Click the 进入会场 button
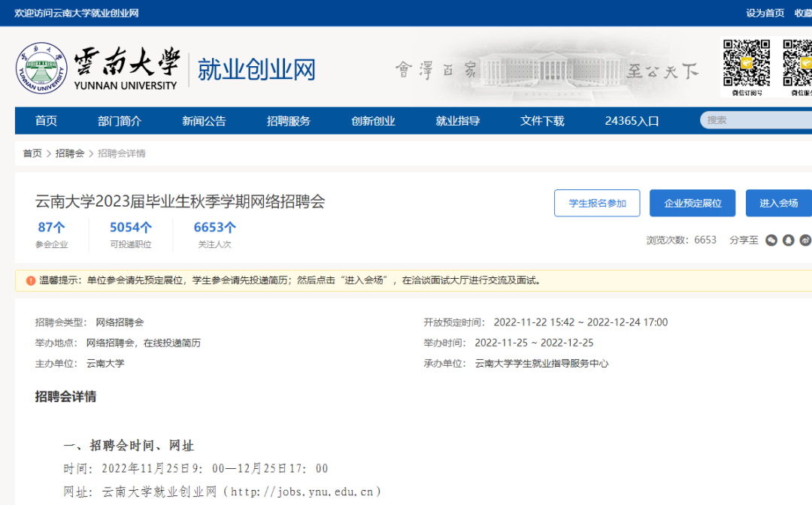 pos(778,204)
